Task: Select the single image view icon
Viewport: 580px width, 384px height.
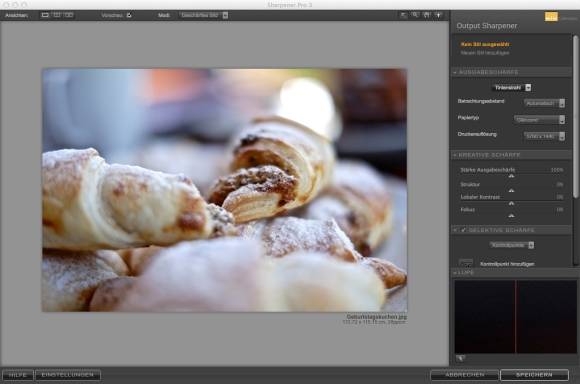Action: 45,15
